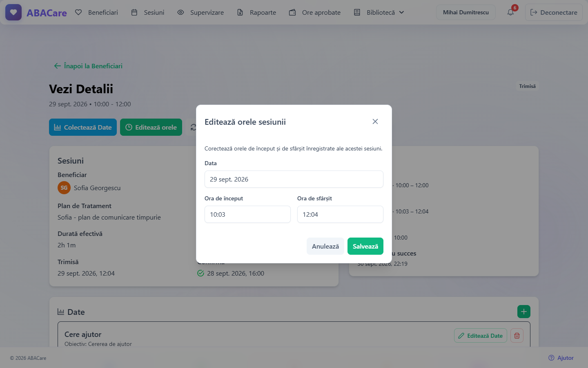
Task: Open the notifications bell icon
Action: pos(510,12)
